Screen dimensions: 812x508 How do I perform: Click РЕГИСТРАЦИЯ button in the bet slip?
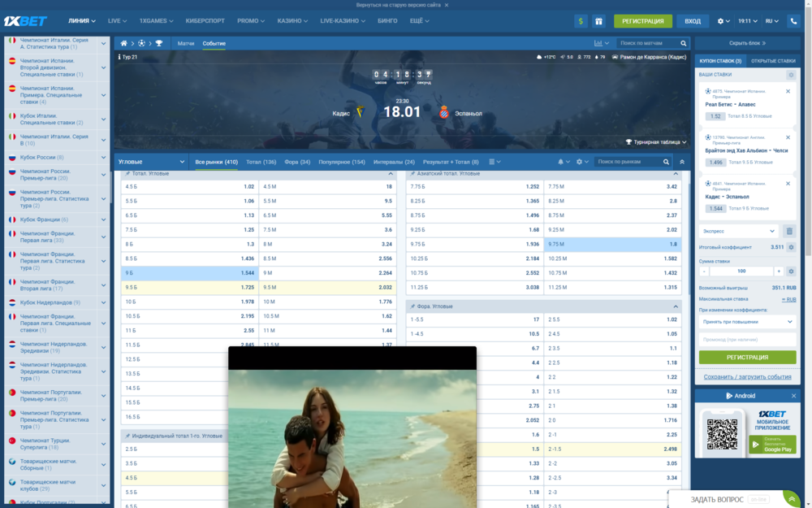747,357
